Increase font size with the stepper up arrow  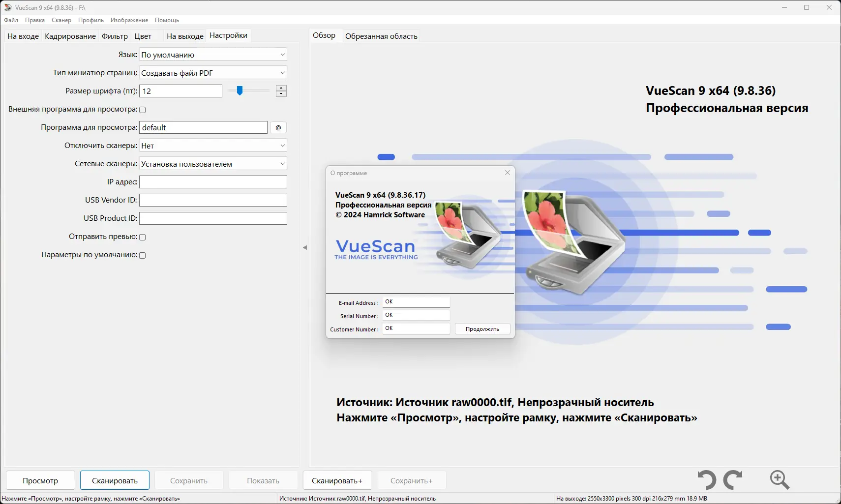tap(281, 88)
